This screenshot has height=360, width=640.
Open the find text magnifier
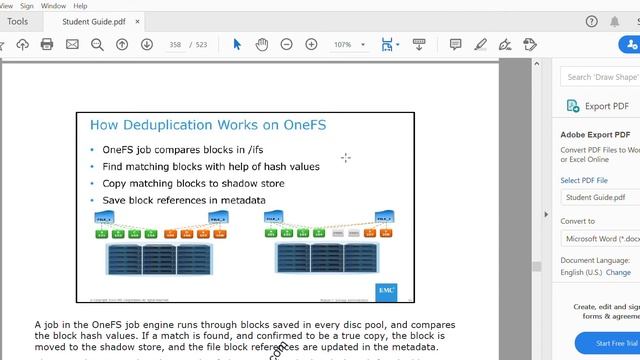pos(97,44)
